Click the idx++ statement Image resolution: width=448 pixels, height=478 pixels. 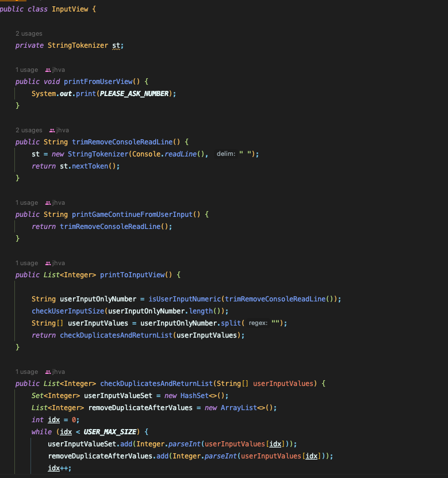click(x=59, y=468)
